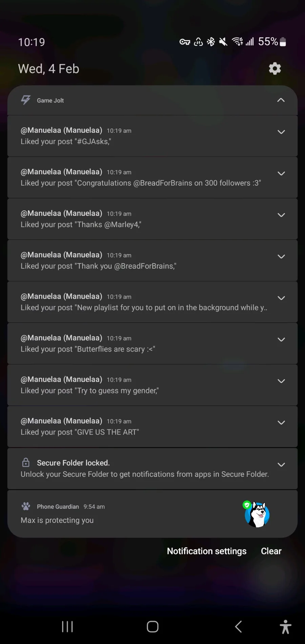Open the "Thanks @Marley4" like notification

click(x=136, y=219)
